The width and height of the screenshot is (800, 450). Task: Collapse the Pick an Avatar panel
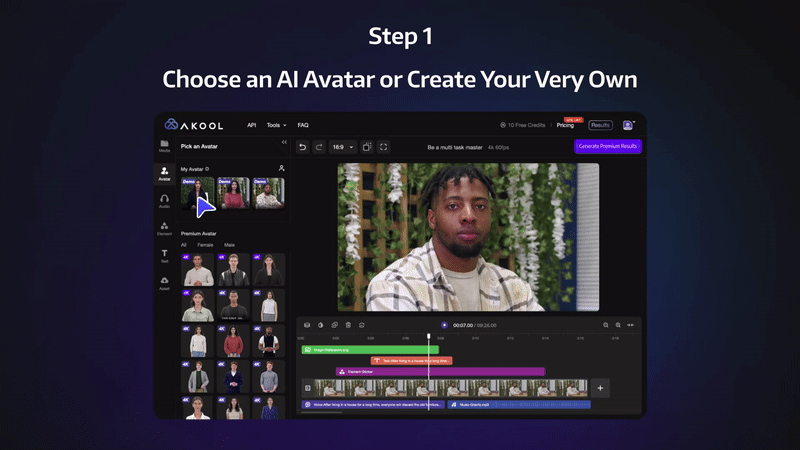pyautogui.click(x=284, y=146)
